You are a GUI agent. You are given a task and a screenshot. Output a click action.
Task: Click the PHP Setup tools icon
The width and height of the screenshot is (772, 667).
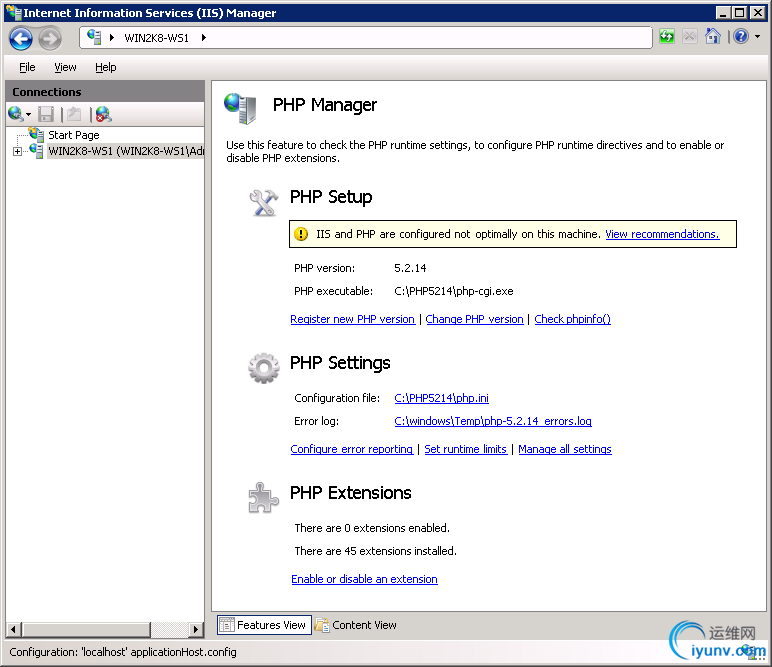click(263, 203)
